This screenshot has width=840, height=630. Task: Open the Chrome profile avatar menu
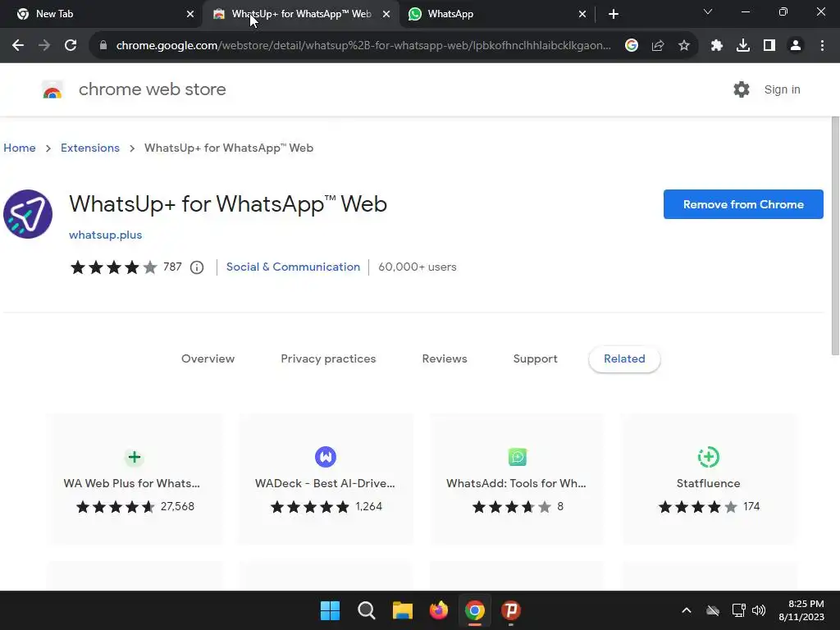tap(796, 46)
